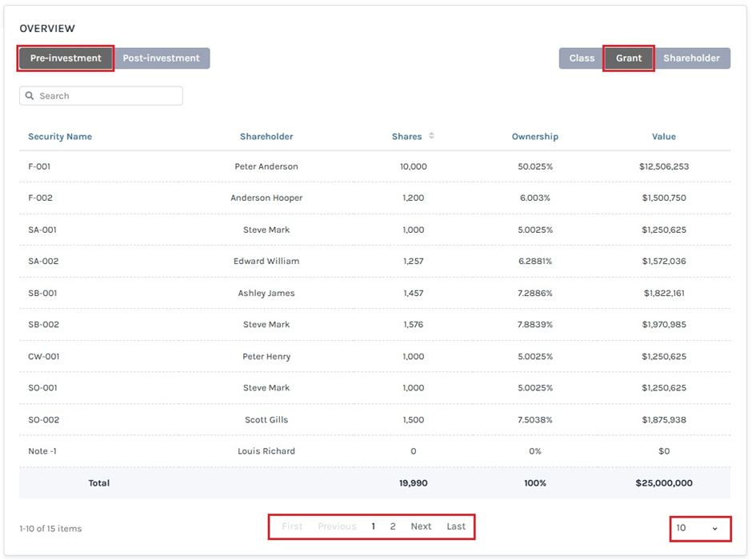Click the Security Name column header

click(x=60, y=137)
